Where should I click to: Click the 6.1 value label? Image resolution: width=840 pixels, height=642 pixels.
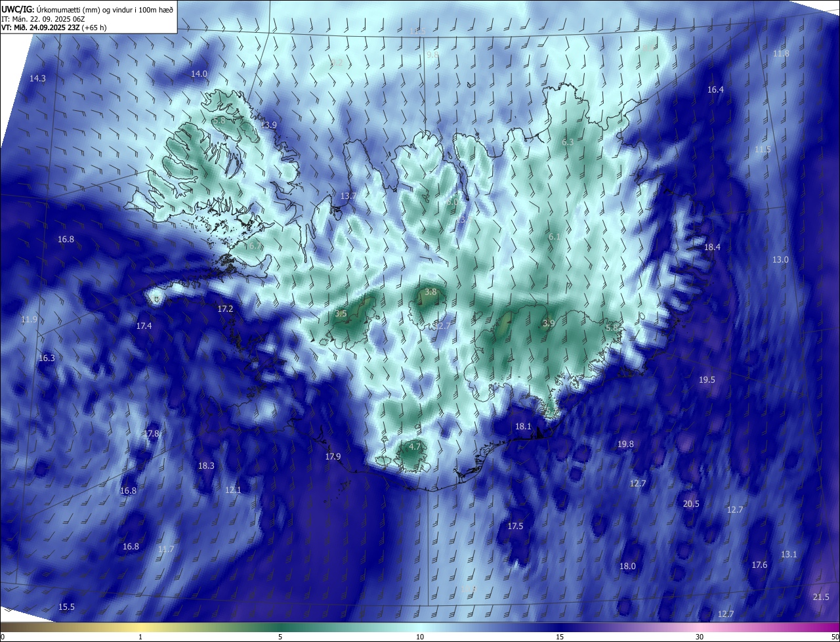tap(554, 236)
